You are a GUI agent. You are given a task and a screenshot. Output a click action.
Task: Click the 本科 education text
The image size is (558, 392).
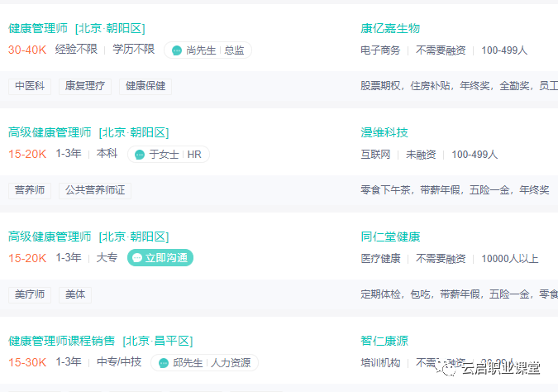(x=107, y=154)
